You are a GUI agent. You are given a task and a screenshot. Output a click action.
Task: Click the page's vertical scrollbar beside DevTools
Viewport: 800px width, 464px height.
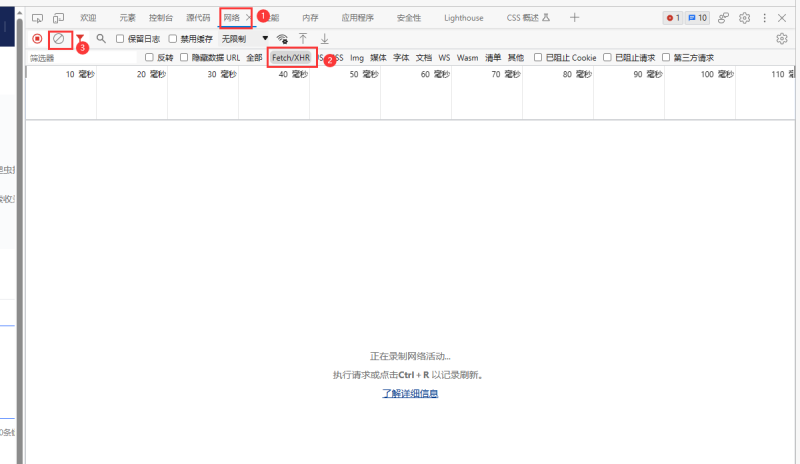(19, 240)
